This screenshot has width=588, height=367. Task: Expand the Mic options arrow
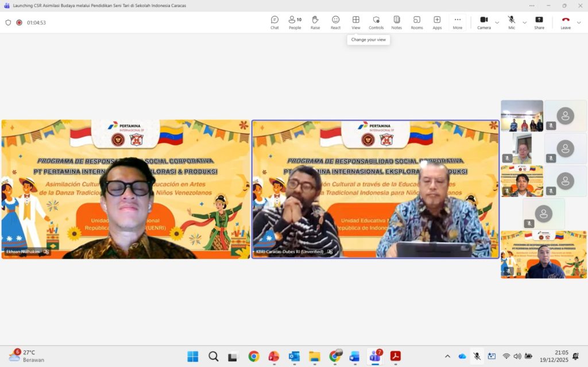click(x=524, y=22)
